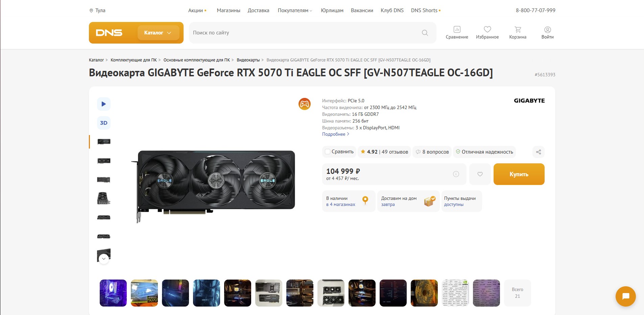The width and height of the screenshot is (644, 315).
Task: Expand more thumbnails with the down chevron
Action: click(x=104, y=259)
